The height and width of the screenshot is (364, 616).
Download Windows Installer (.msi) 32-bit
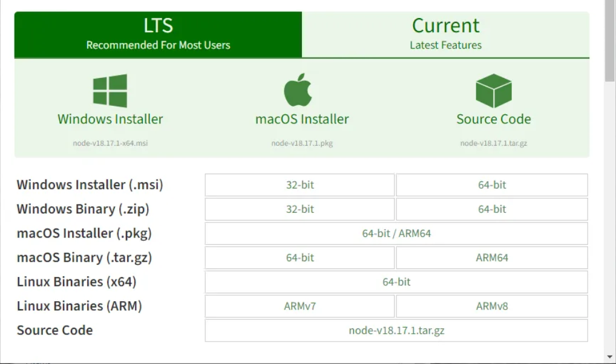pyautogui.click(x=300, y=185)
